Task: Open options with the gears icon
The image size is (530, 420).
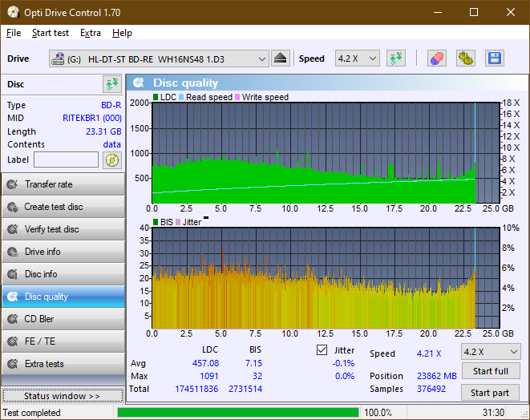Action: point(465,59)
